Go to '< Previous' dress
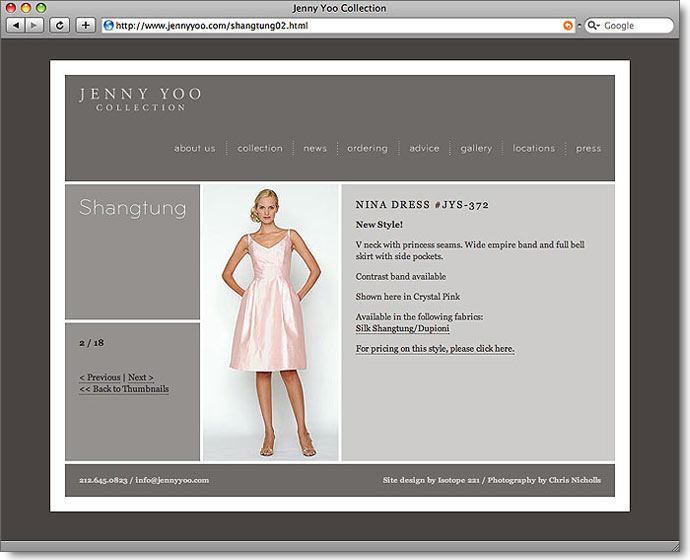 (x=100, y=377)
